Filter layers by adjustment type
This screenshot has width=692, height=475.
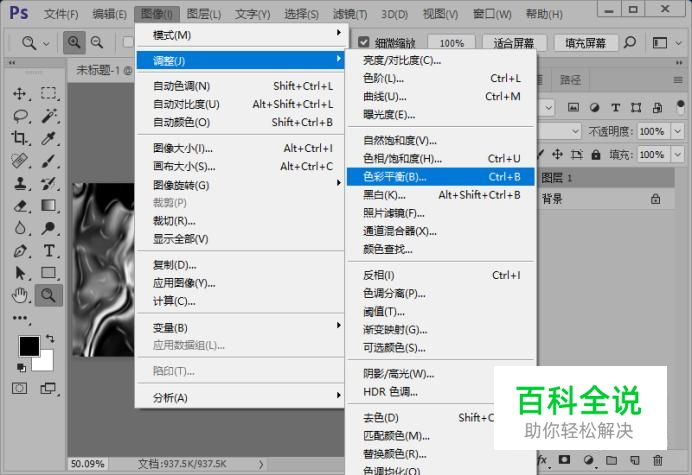click(x=594, y=107)
